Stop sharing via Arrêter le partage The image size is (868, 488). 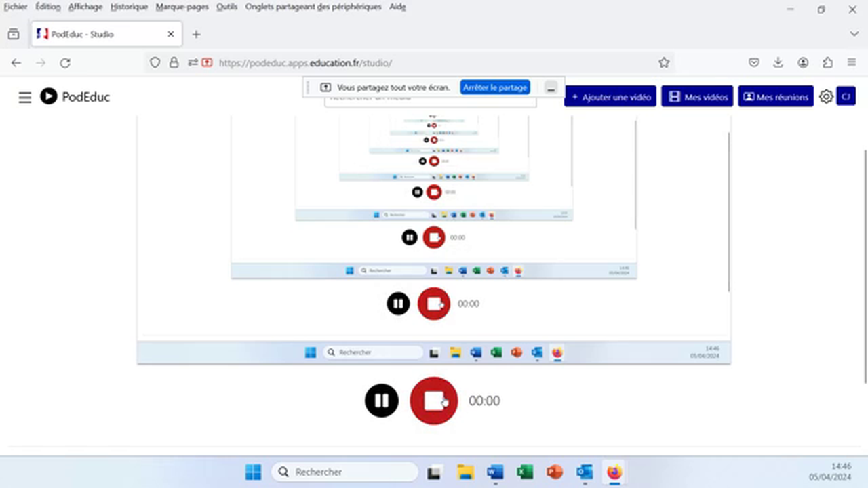pos(495,87)
